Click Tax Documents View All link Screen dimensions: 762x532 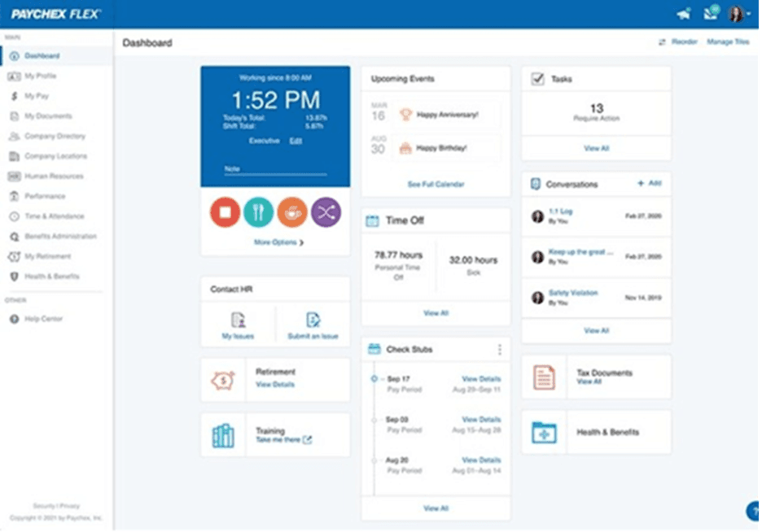[589, 382]
